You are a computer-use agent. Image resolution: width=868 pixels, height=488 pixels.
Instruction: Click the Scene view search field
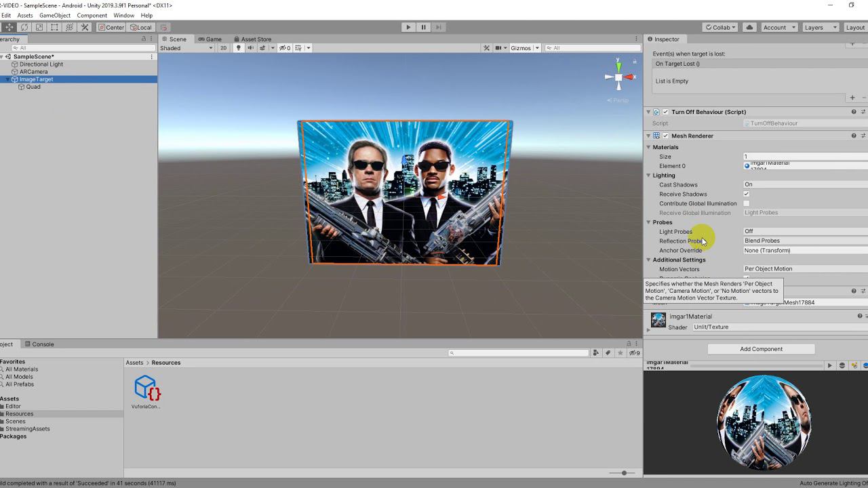592,48
